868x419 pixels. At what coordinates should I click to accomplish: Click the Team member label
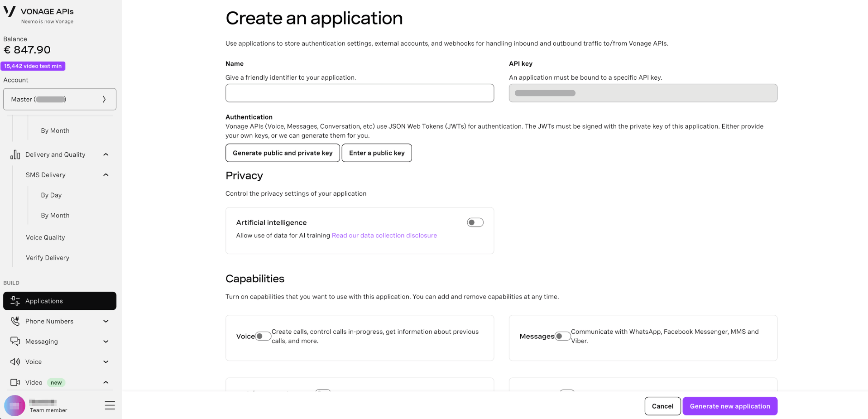(48, 410)
